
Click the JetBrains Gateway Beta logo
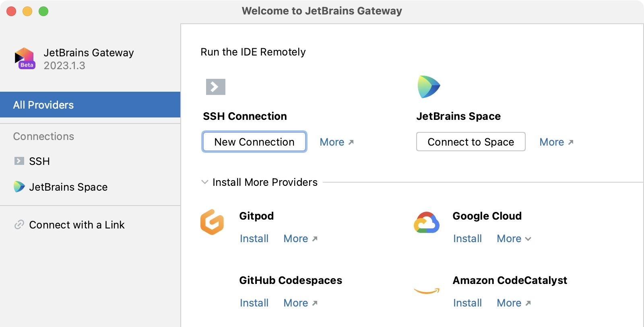coord(25,59)
